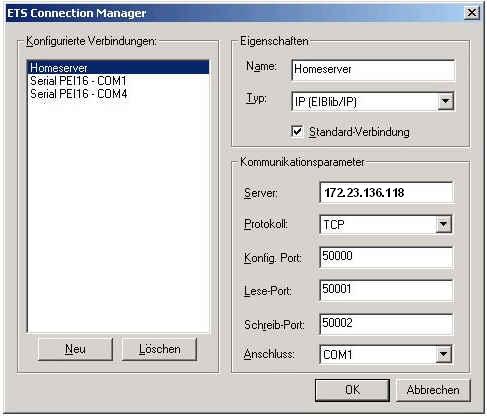Cancel with the Abbrechen button

(x=433, y=390)
